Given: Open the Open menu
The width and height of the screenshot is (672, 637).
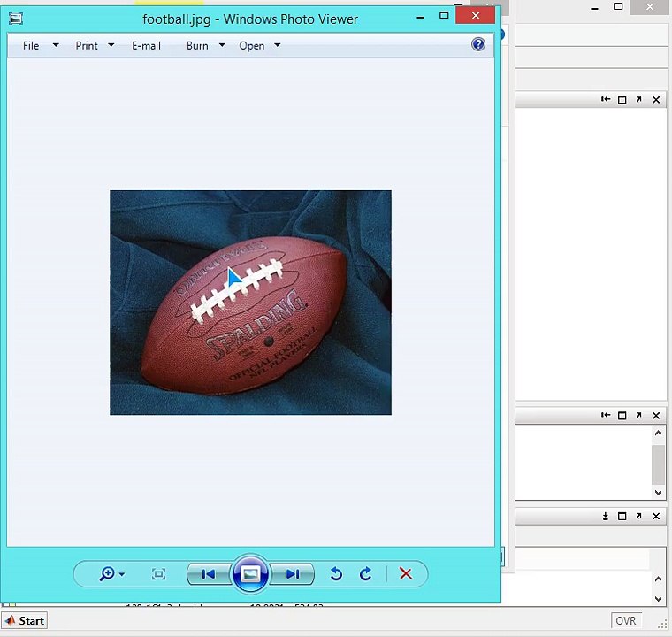Looking at the screenshot, I should (x=252, y=45).
